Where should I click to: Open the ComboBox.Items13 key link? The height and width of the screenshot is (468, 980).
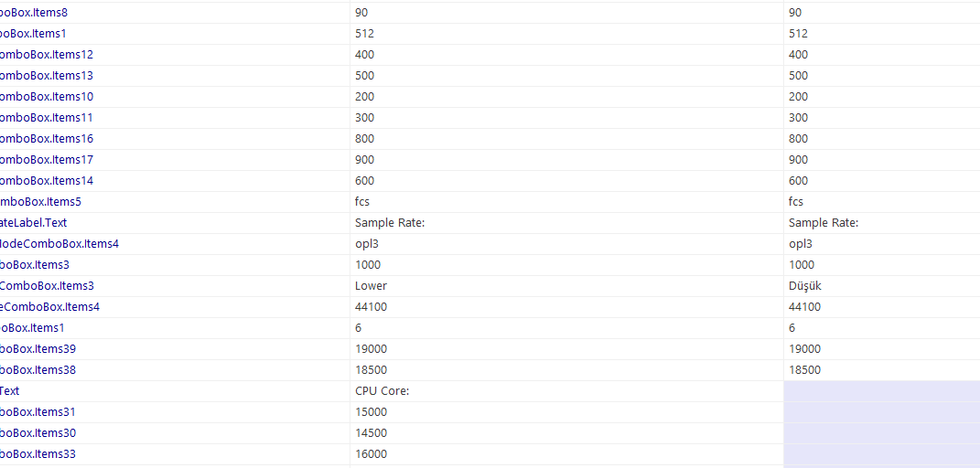point(47,76)
